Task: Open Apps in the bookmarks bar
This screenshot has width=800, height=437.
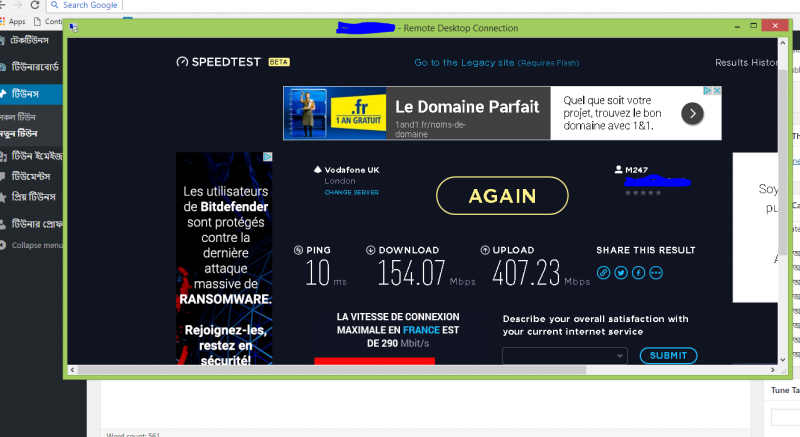Action: 13,21
